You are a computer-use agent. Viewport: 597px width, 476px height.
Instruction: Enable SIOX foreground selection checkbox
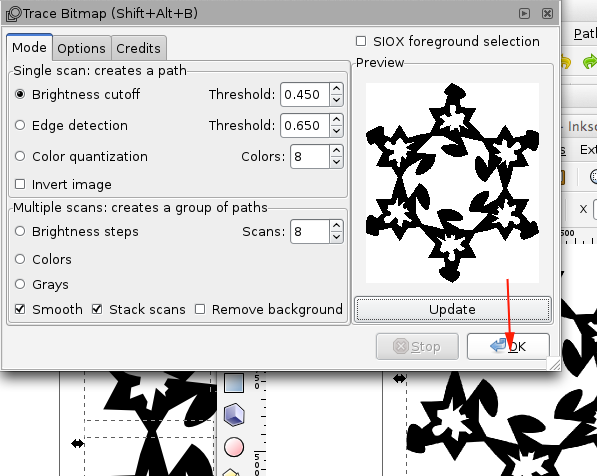point(361,41)
